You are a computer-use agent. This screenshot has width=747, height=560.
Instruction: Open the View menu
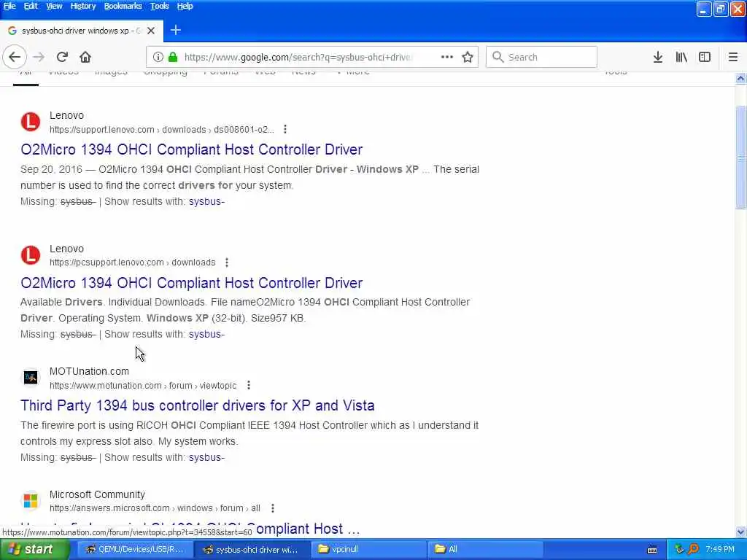pyautogui.click(x=54, y=6)
